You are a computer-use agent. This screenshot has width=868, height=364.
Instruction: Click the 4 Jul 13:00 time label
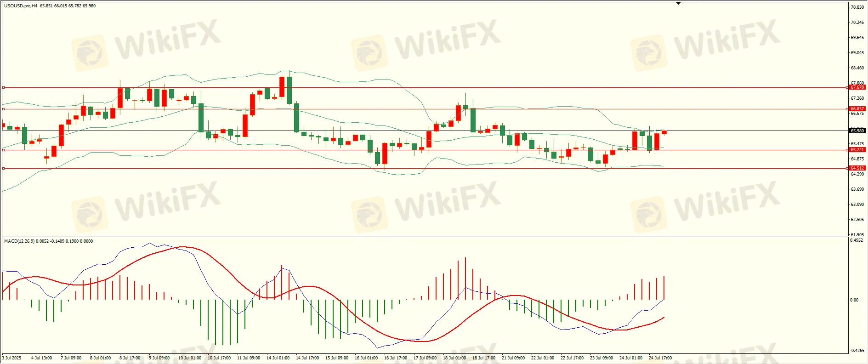(x=42, y=358)
